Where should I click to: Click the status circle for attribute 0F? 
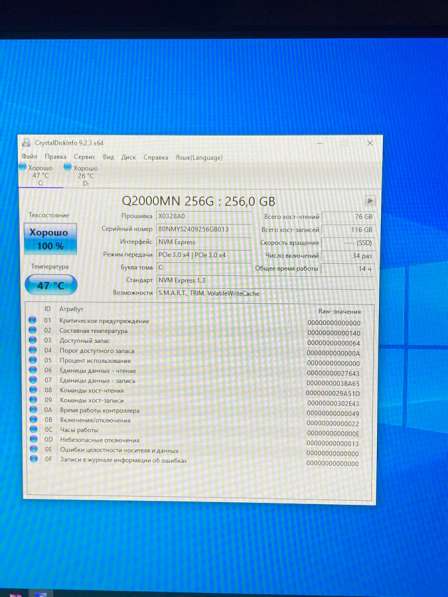pyautogui.click(x=34, y=459)
